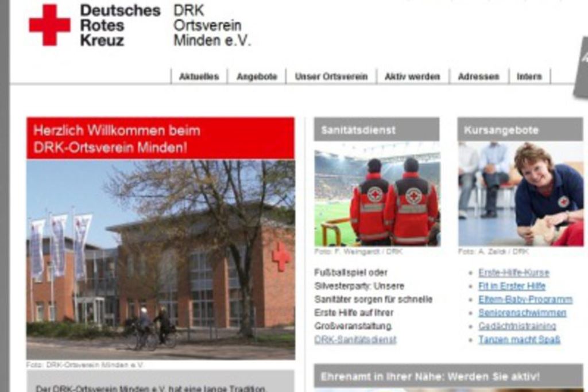Open the Tanzen macht Spaß link
The width and height of the screenshot is (588, 392).
[x=519, y=340]
